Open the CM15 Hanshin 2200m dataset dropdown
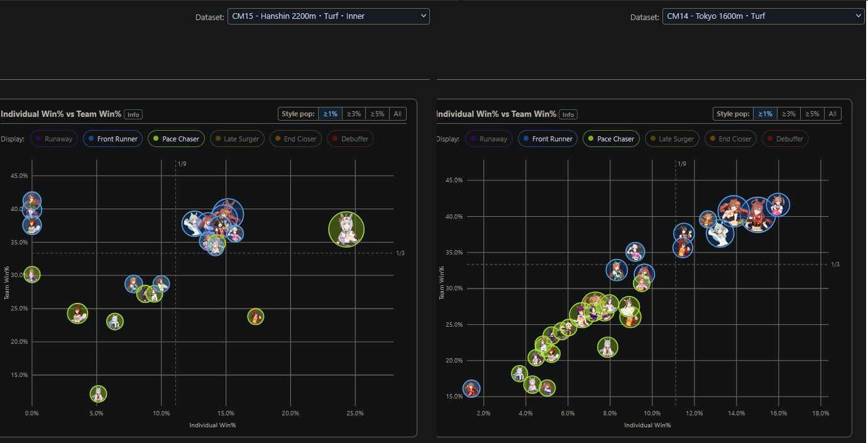Image resolution: width=868 pixels, height=443 pixels. (328, 16)
